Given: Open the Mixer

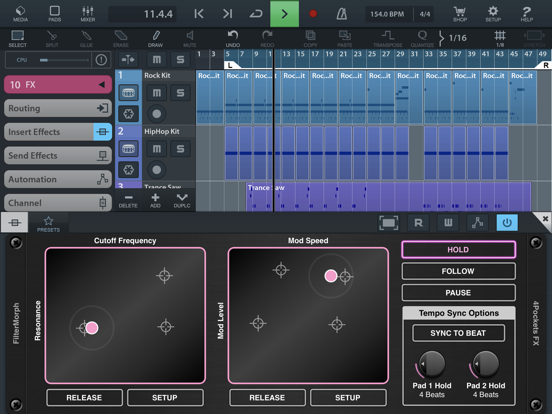Looking at the screenshot, I should coord(88,14).
